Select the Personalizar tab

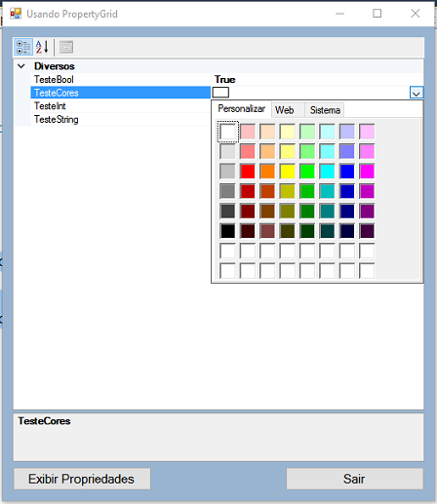tap(241, 109)
